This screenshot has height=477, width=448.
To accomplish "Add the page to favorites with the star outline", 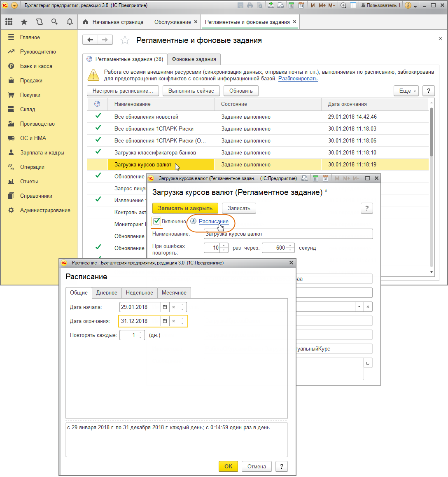I will (125, 40).
